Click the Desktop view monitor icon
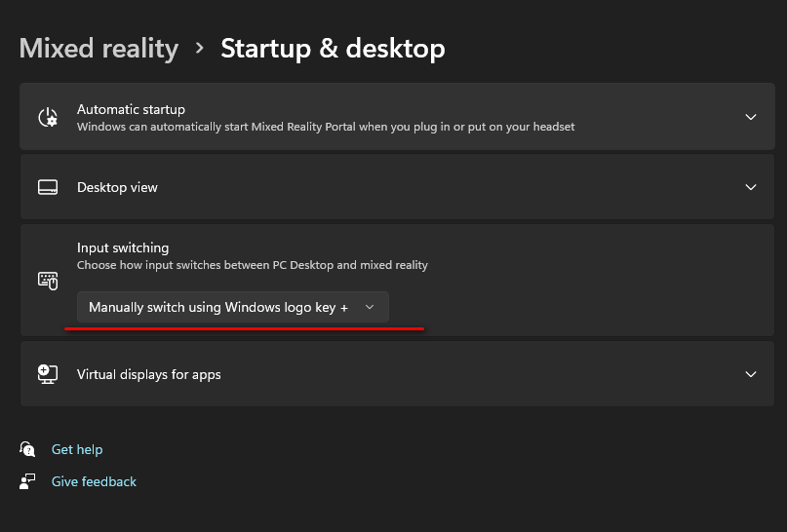Image resolution: width=787 pixels, height=532 pixels. click(48, 187)
